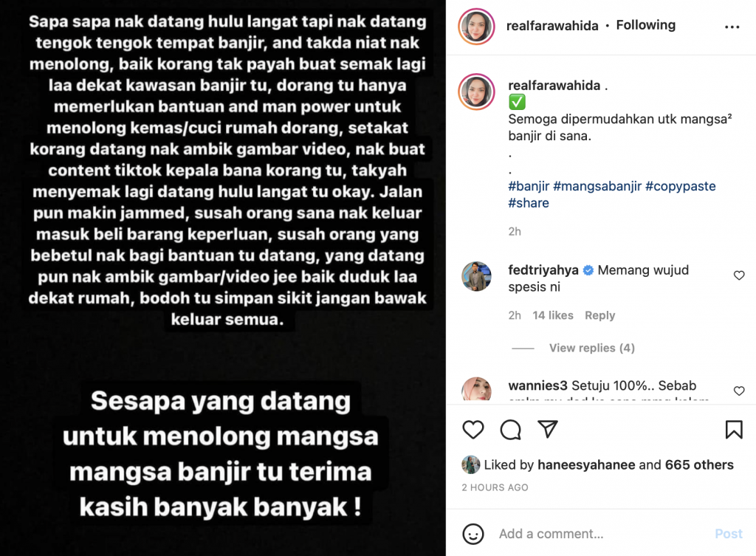Open the #copypaste hashtag

coord(680,186)
